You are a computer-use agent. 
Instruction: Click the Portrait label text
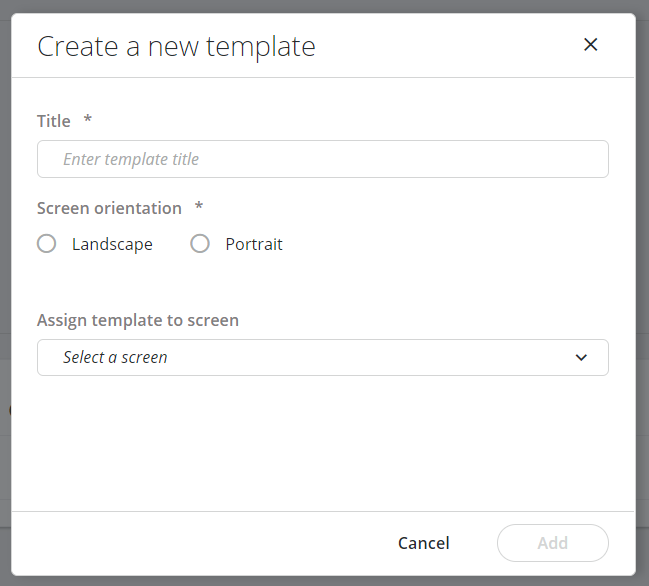point(254,244)
